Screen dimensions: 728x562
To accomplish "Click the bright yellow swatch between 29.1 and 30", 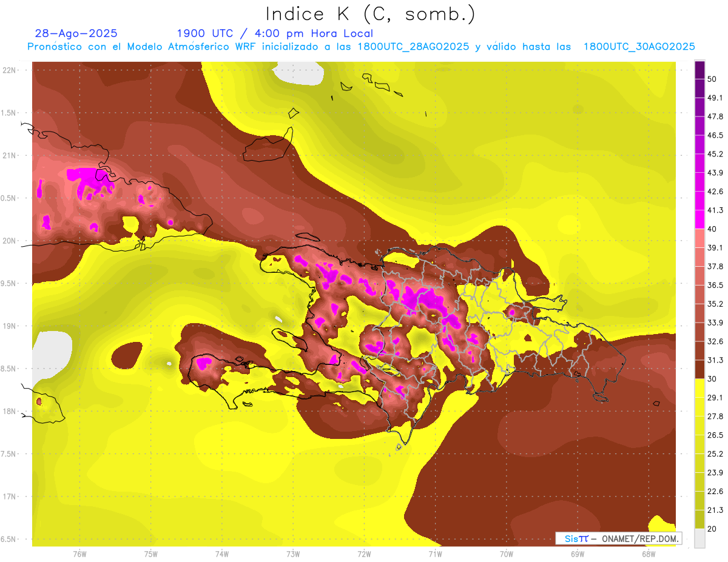I will point(699,388).
